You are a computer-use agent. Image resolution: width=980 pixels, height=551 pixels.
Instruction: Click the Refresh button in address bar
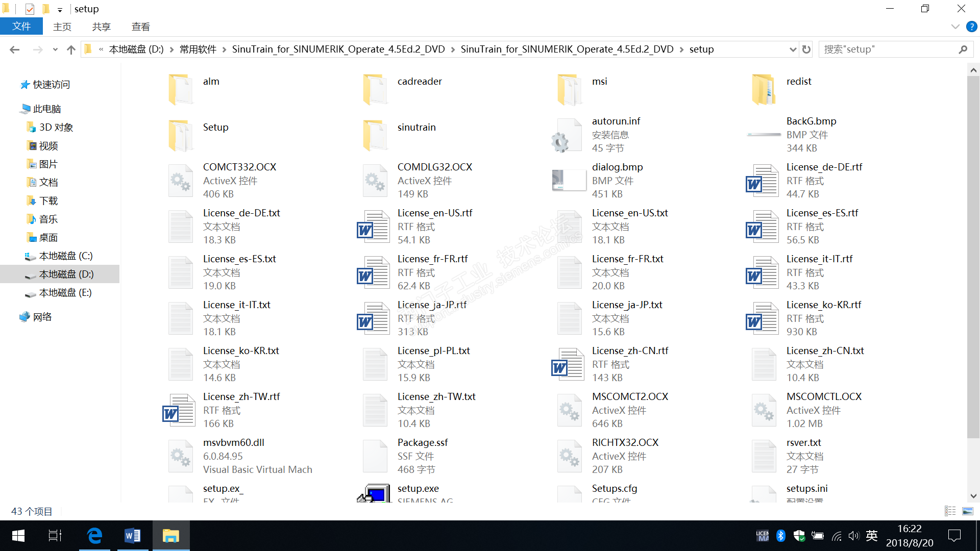coord(806,49)
